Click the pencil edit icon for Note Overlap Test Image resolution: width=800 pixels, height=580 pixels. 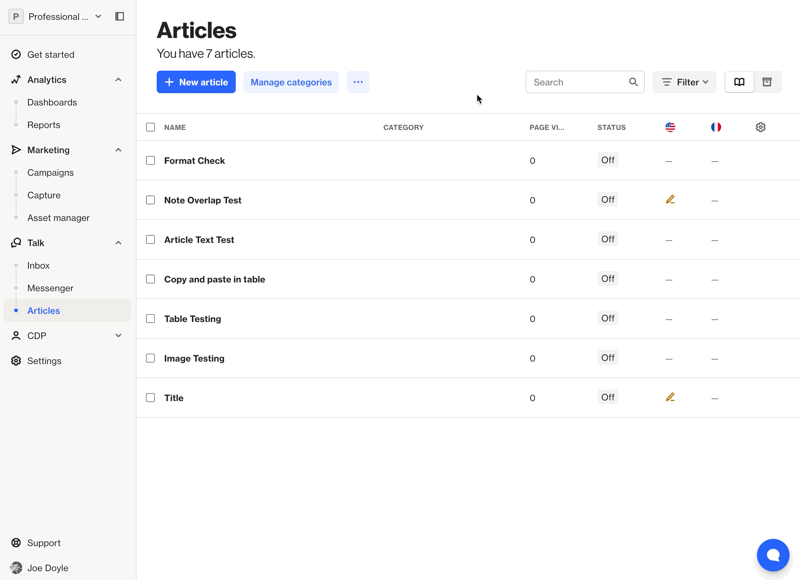670,200
